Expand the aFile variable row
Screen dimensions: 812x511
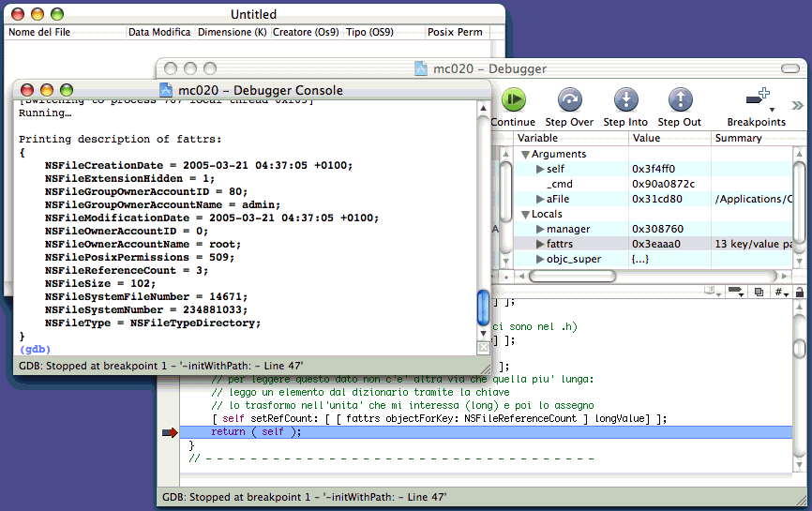point(540,199)
